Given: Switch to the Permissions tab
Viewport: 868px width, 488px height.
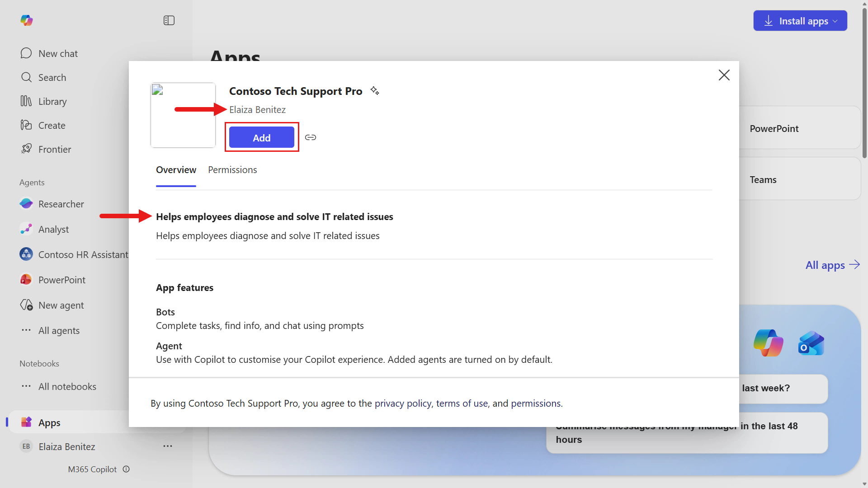Looking at the screenshot, I should point(232,169).
